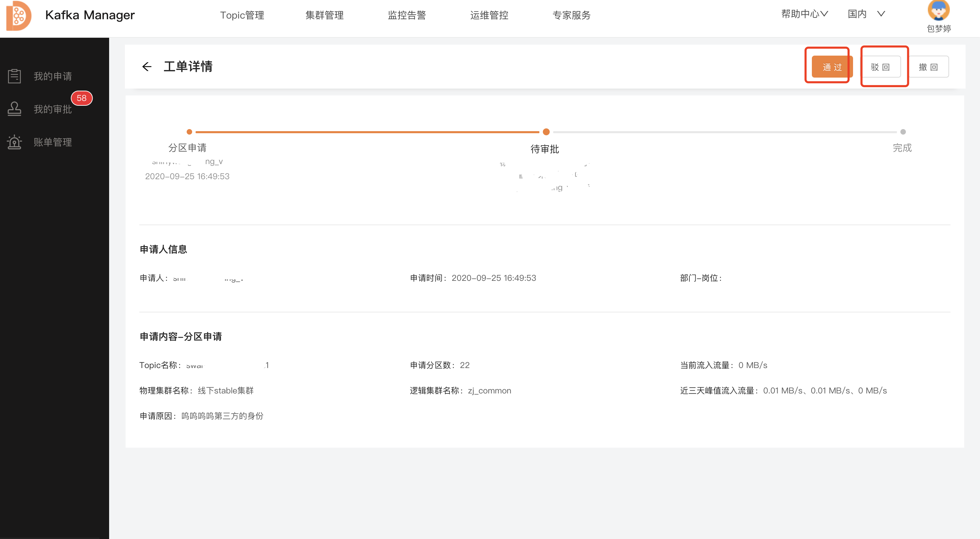Click the red 58 notification badge
The image size is (980, 539).
pyautogui.click(x=81, y=98)
